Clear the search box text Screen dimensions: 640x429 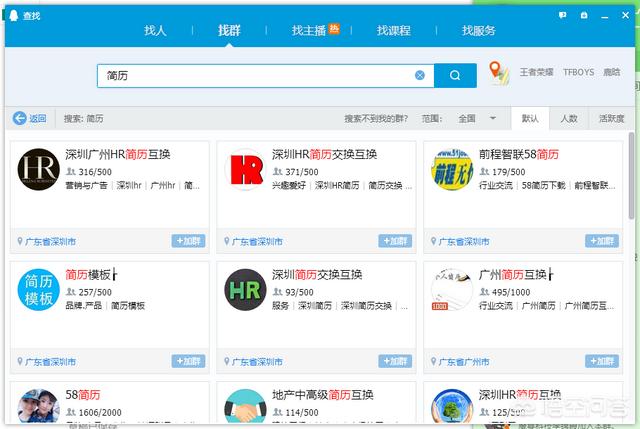coord(420,75)
